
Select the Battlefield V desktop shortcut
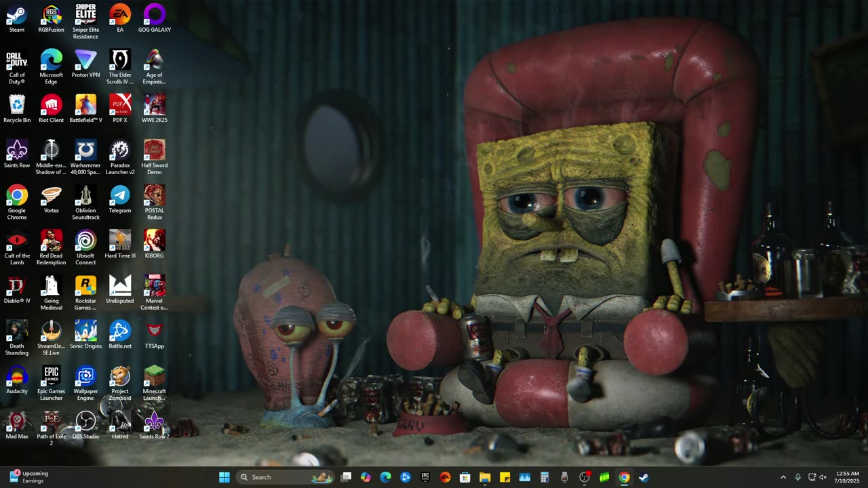point(85,109)
